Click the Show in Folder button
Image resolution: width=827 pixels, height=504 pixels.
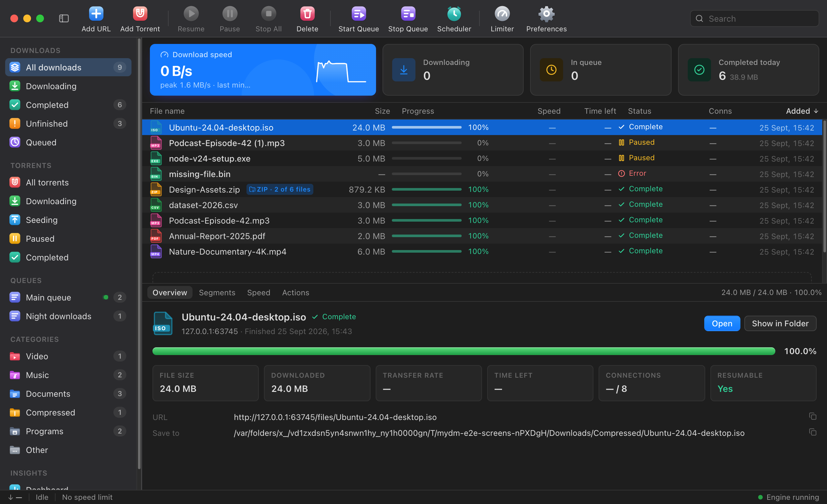pyautogui.click(x=780, y=323)
